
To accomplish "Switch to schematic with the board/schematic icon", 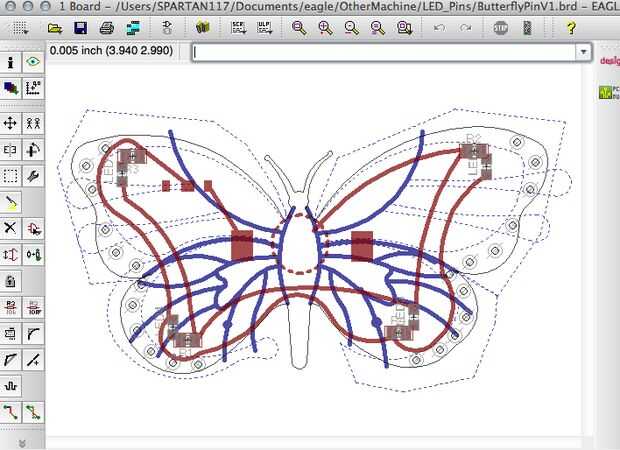I will 167,28.
